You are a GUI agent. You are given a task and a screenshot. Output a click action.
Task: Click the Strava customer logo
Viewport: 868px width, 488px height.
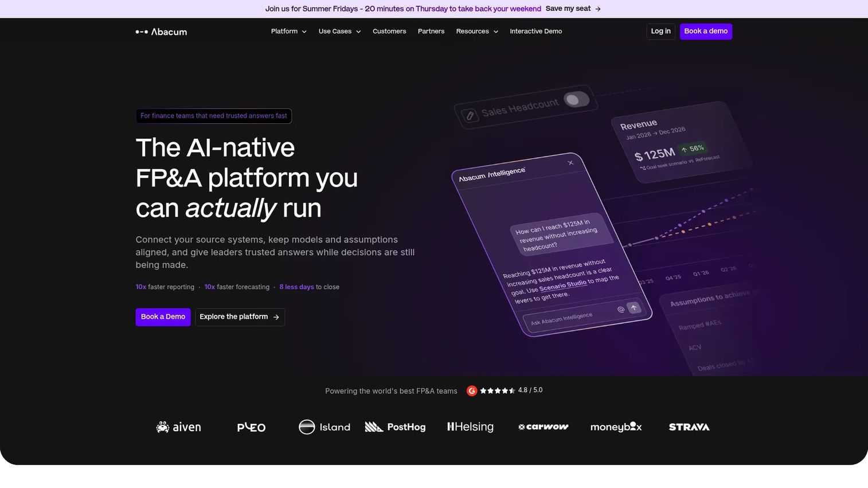[689, 427]
